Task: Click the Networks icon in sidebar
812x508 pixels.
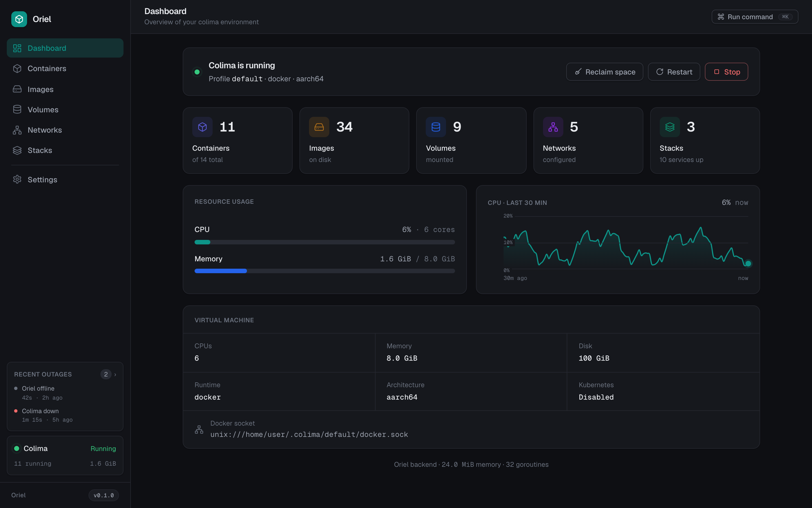Action: click(17, 130)
